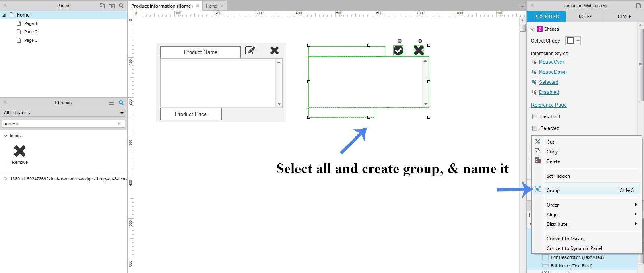The image size is (644, 273).
Task: Click the page icon in Inspector header
Action: pos(638,6)
